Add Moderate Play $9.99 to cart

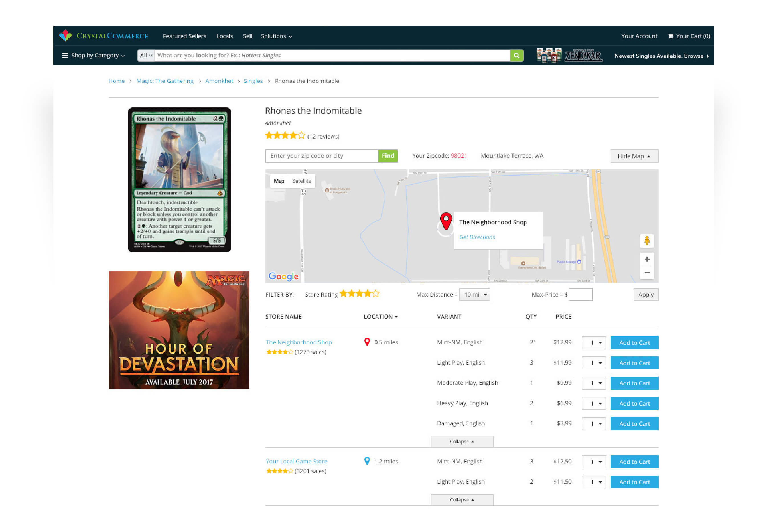tap(634, 383)
